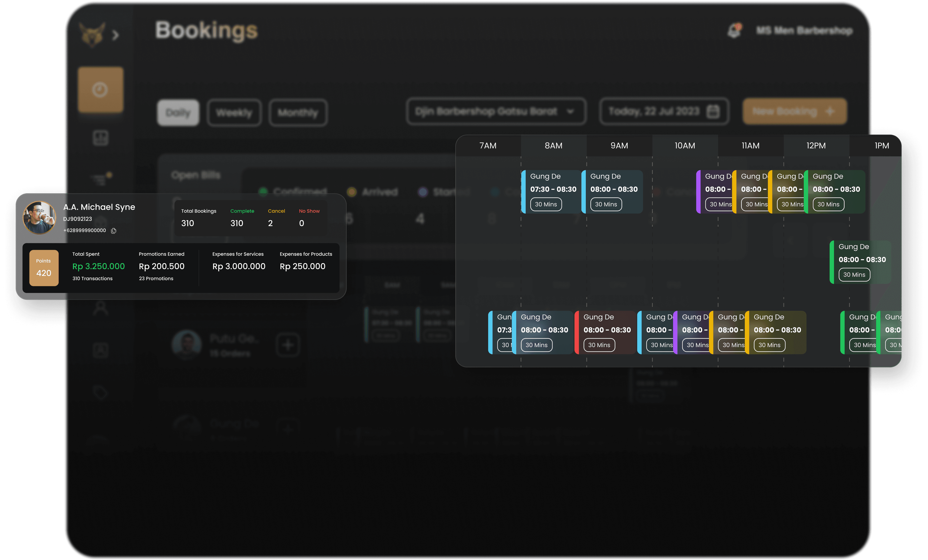Image resolution: width=928 pixels, height=560 pixels.
Task: Open the user profile icon in sidebar
Action: tap(101, 308)
